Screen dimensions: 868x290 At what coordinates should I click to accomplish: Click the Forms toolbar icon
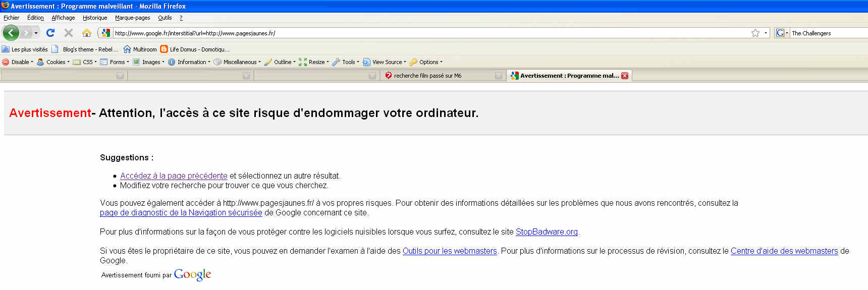click(x=104, y=62)
